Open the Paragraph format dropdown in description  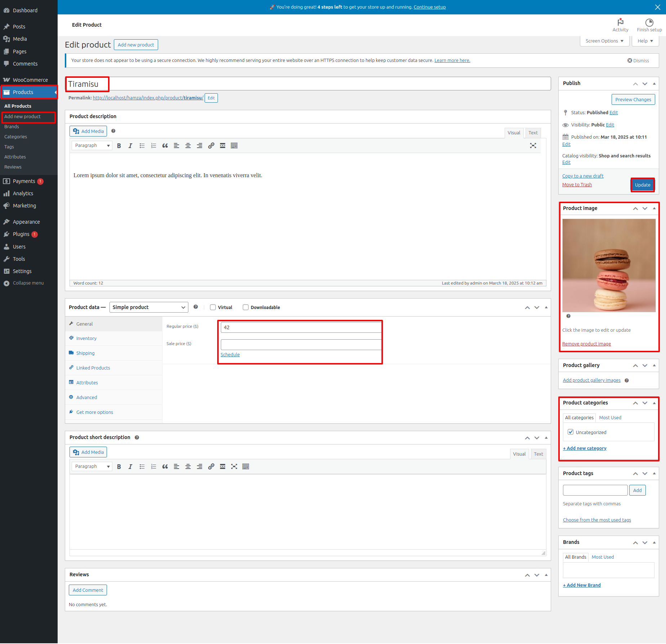[92, 146]
